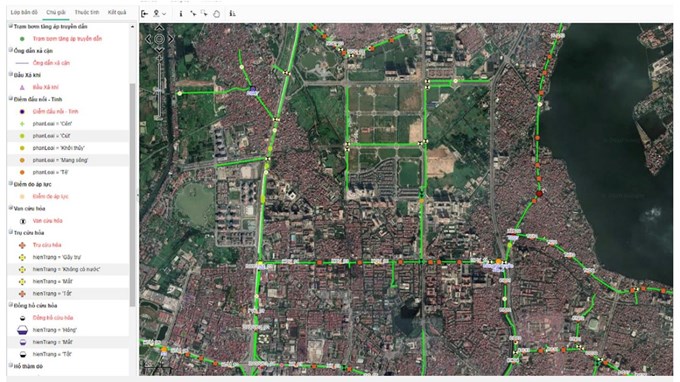
Task: Click the legend panel vertical scrollbar thumb
Action: point(133,194)
